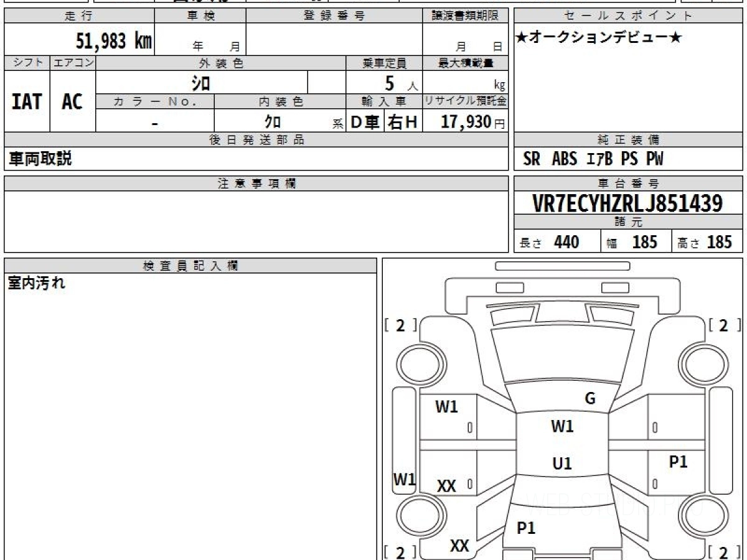Click the 注意事項欄 header
Screen dimensions: 747x560
[256, 184]
